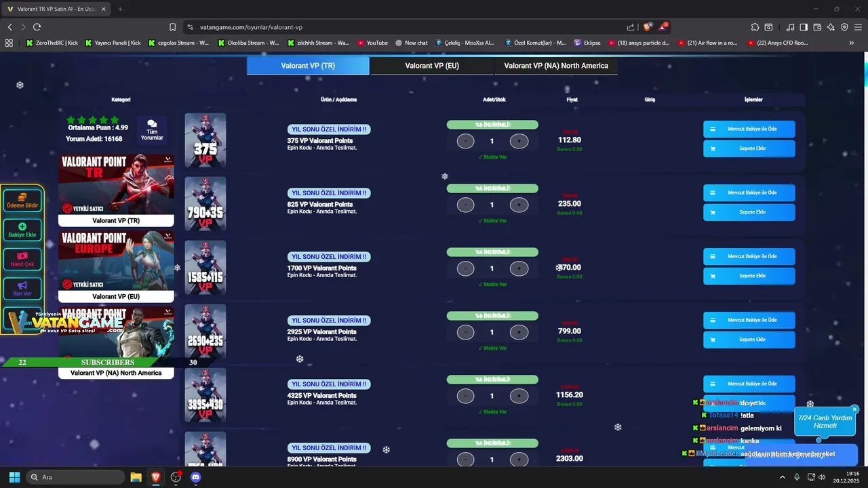
Task: Increase quantity for 4325 VP Valorant Points
Action: coord(519,396)
